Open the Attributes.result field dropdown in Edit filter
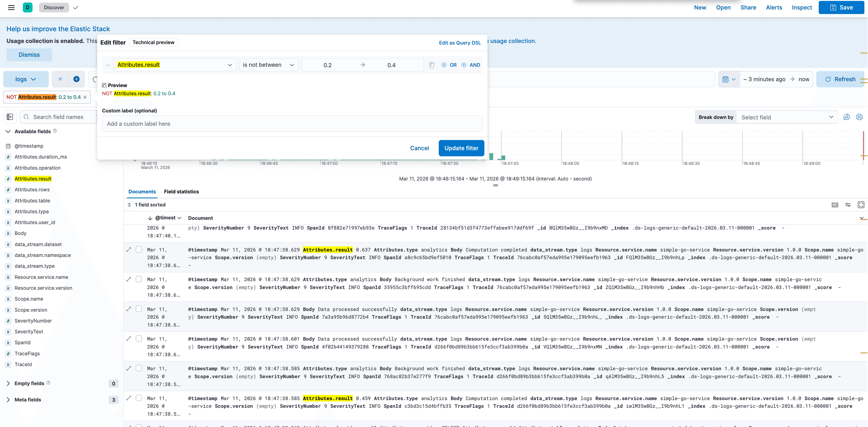Screen dimensions: 868x427 click(175, 65)
